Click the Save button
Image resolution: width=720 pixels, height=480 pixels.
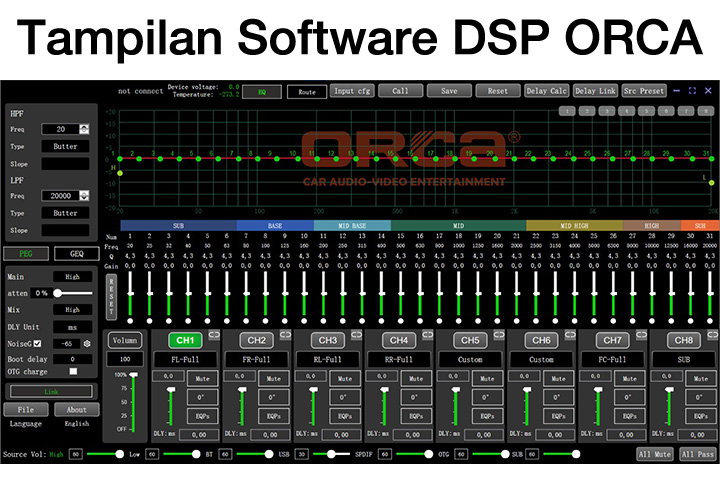coord(449,91)
